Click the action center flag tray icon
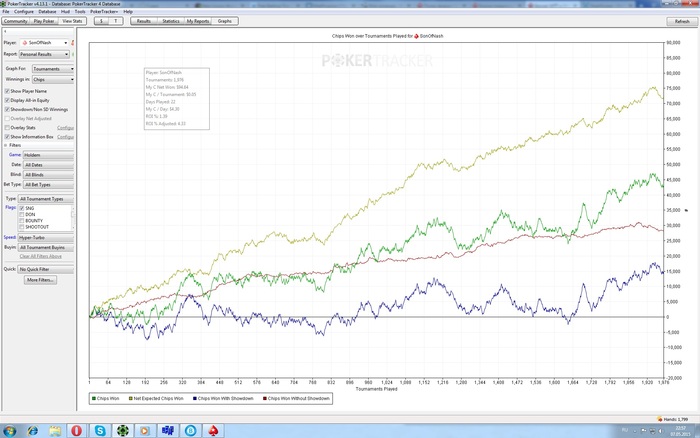Image resolution: width=700 pixels, height=438 pixels. (x=644, y=431)
